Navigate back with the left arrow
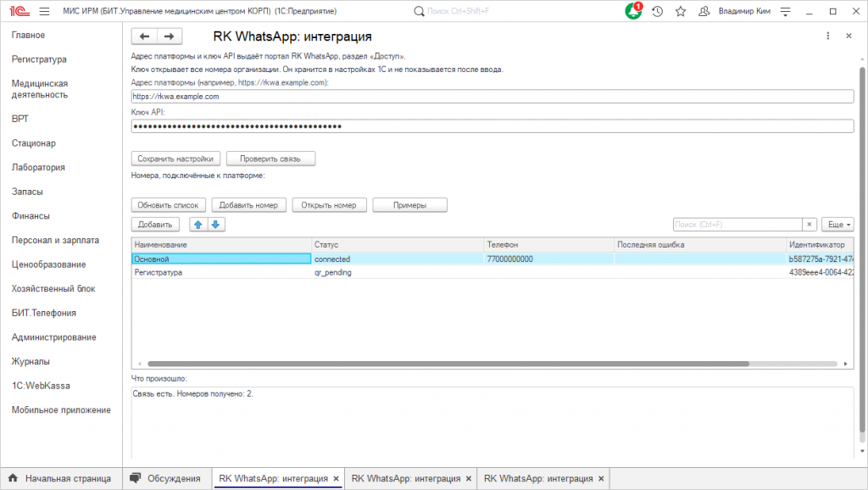This screenshot has width=868, height=490. [144, 36]
